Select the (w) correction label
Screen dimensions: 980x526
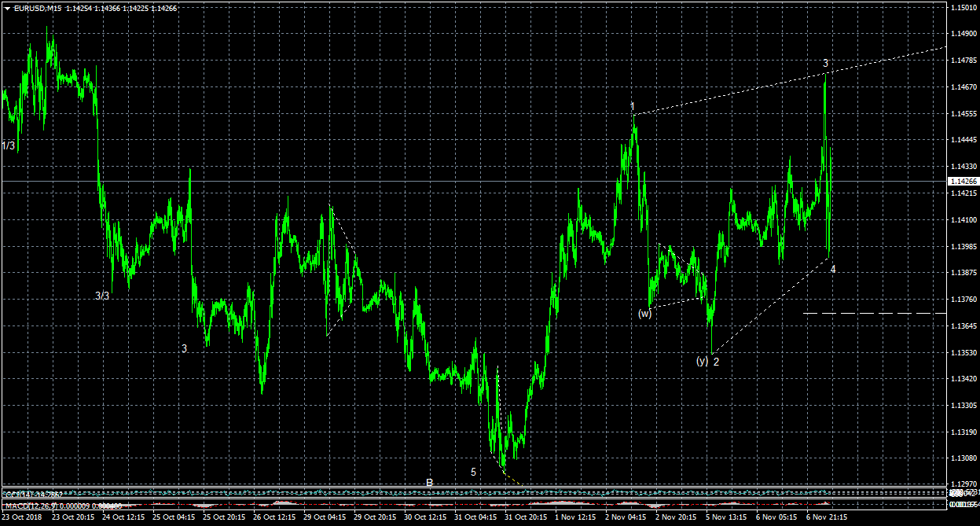click(645, 313)
